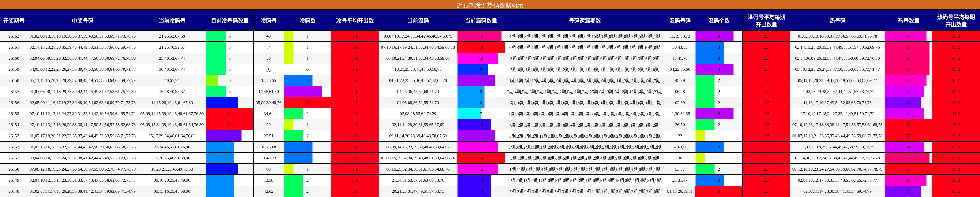Image resolution: width=980 pixels, height=197 pixels.
Task: Click the 当前冷码号 column header
Action: (x=172, y=20)
